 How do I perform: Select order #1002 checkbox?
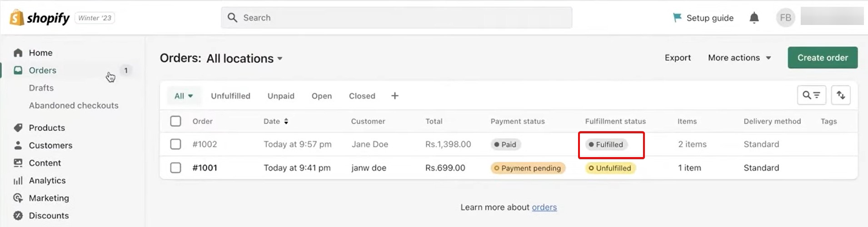(175, 144)
